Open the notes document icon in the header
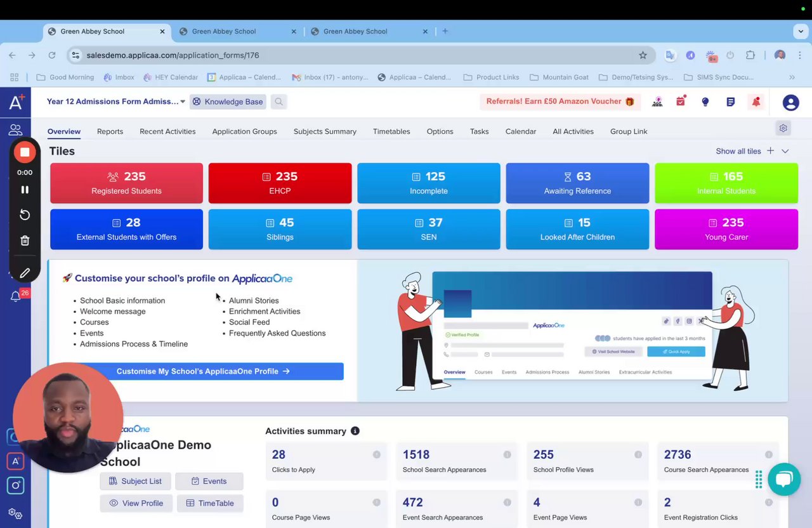 [730, 102]
